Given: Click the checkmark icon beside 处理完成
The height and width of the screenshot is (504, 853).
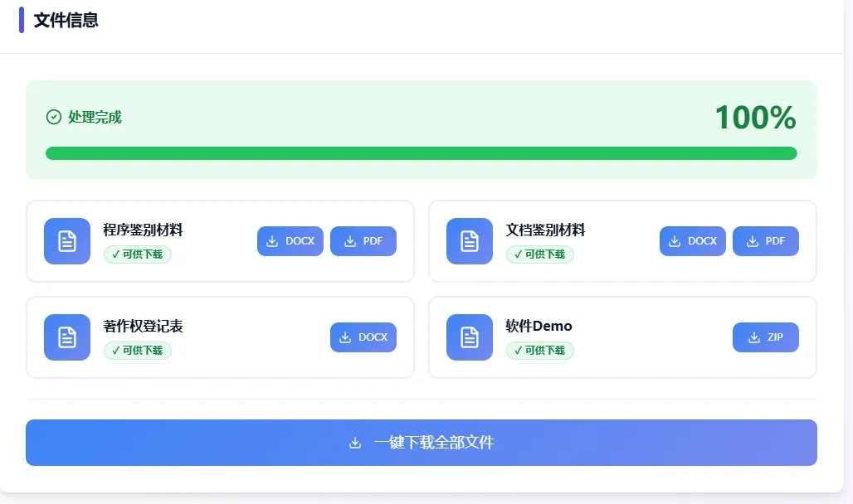Looking at the screenshot, I should pos(53,118).
